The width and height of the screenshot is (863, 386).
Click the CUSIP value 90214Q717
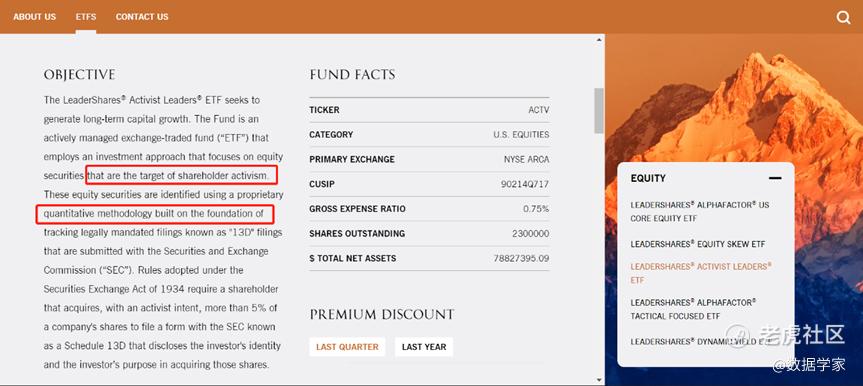pos(525,184)
